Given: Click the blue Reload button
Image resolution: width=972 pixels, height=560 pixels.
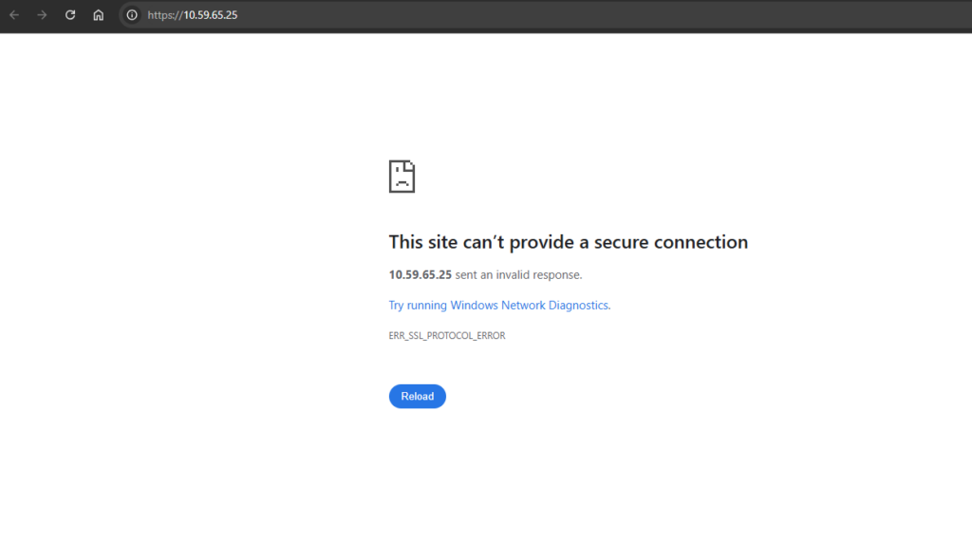Looking at the screenshot, I should point(418,397).
